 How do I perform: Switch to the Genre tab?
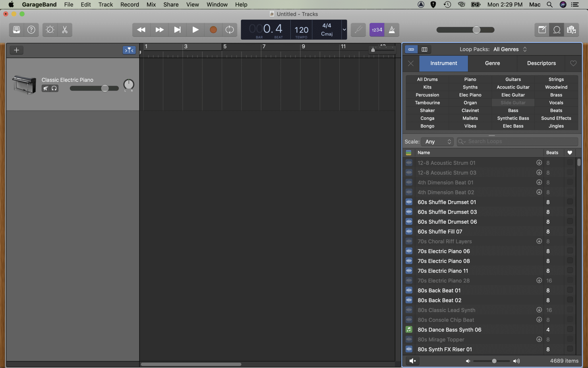(x=492, y=63)
